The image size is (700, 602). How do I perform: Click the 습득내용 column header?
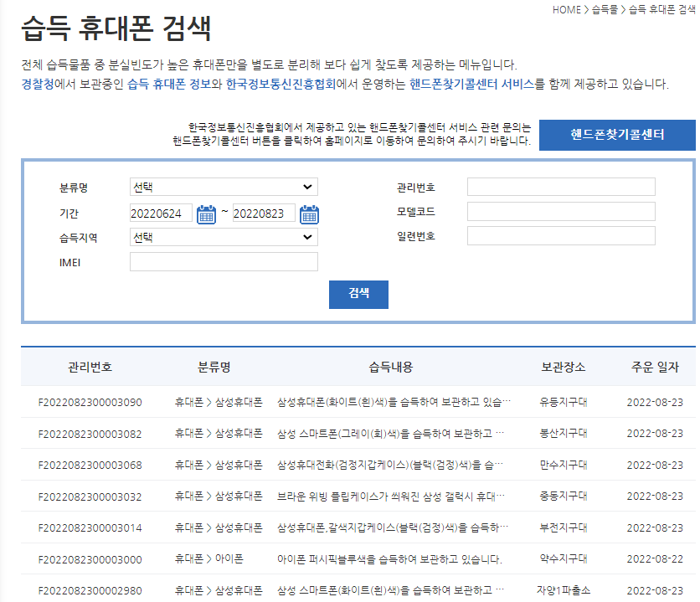click(391, 368)
